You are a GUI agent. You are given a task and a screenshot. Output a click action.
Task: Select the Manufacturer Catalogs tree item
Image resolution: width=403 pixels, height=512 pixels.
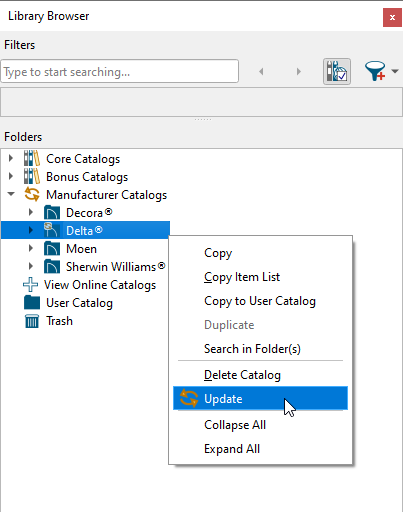106,195
